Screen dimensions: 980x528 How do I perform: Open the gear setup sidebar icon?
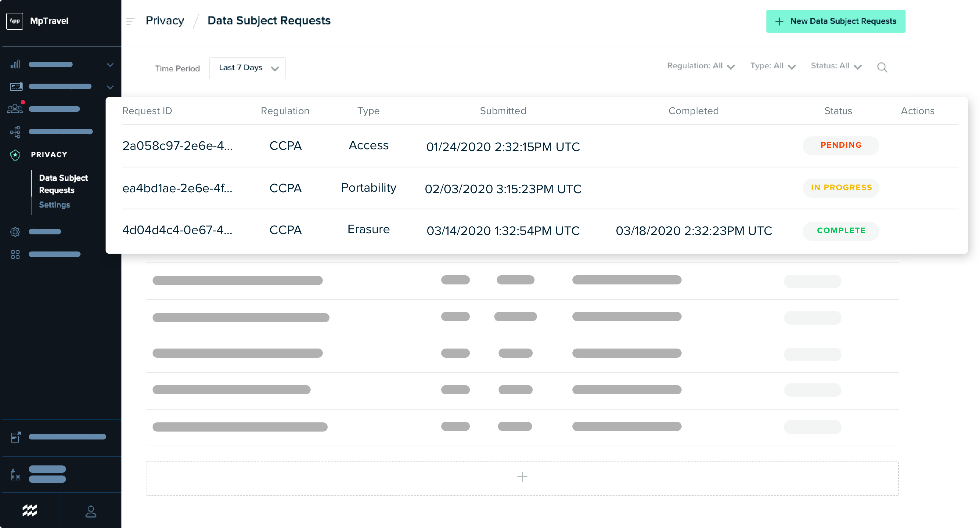(15, 231)
